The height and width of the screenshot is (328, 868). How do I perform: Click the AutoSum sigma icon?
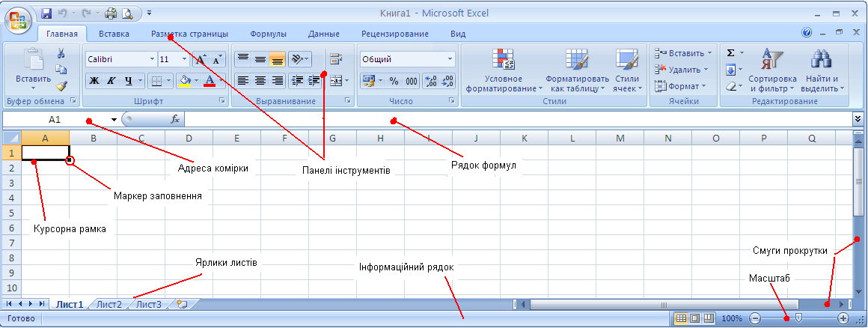tap(731, 53)
